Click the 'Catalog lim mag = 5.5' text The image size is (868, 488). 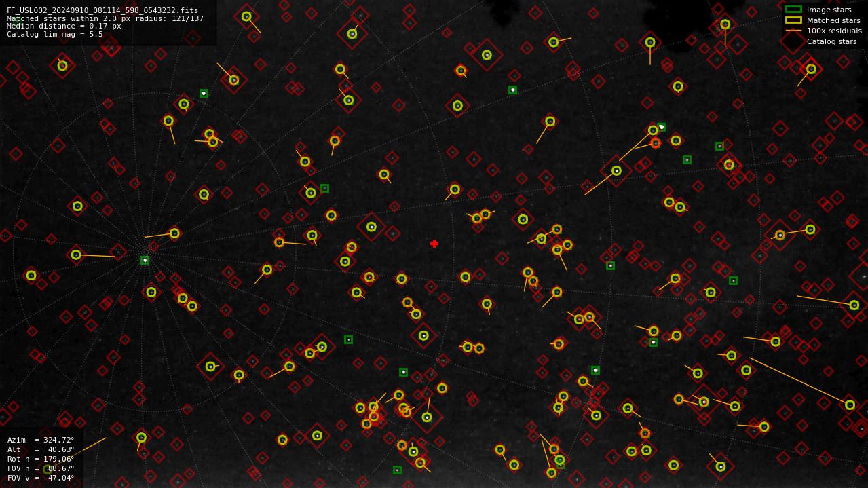55,34
